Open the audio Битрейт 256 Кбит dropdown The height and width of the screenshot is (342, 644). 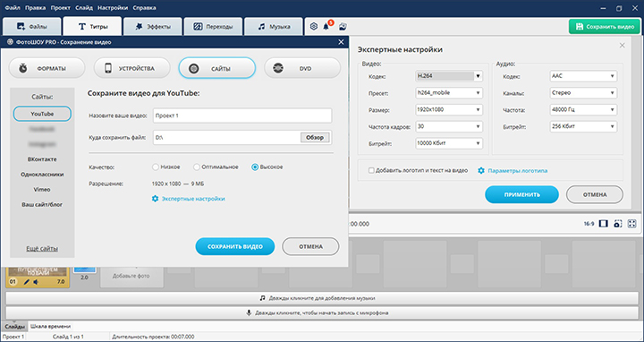tap(583, 126)
